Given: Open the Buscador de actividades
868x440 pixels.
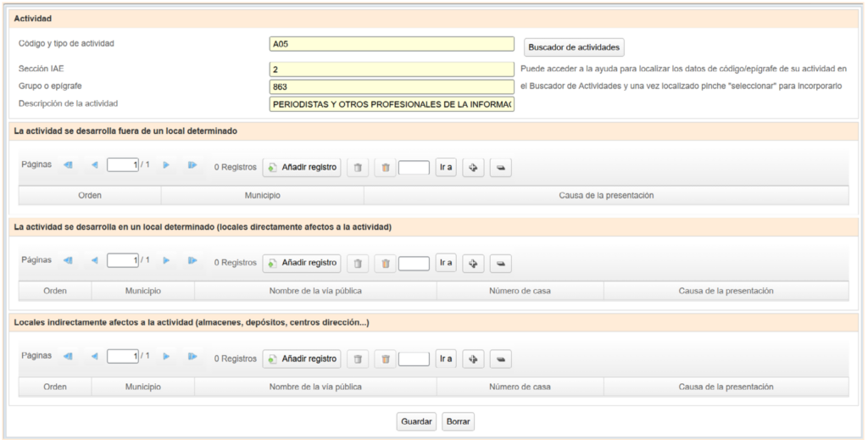Looking at the screenshot, I should coord(574,47).
